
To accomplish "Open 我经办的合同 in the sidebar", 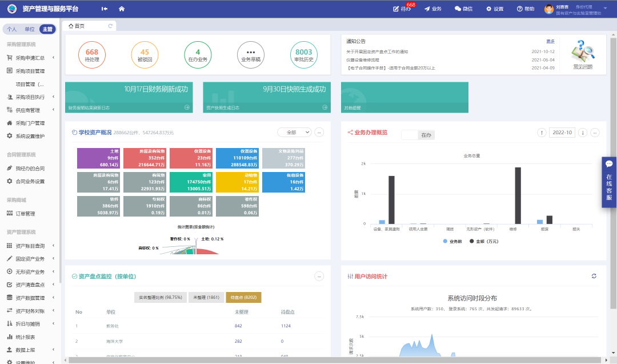I will (x=30, y=169).
